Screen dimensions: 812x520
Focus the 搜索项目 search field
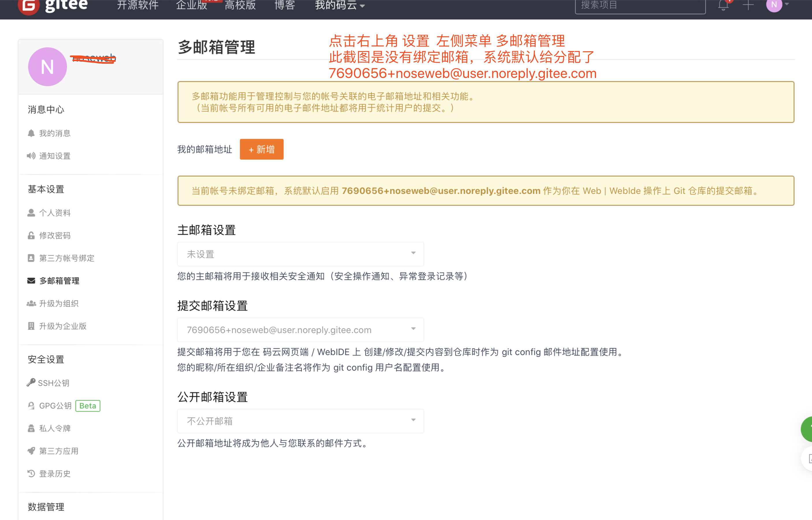[640, 6]
